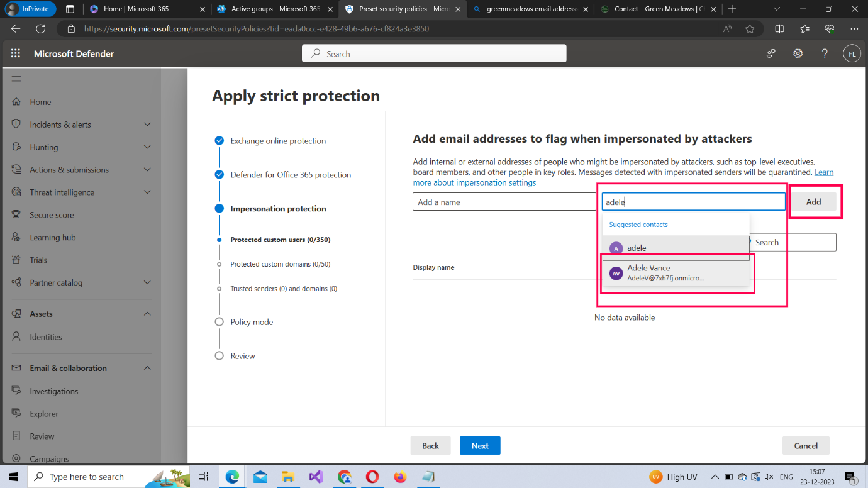
Task: Click the FL account avatar
Action: pyautogui.click(x=852, y=53)
